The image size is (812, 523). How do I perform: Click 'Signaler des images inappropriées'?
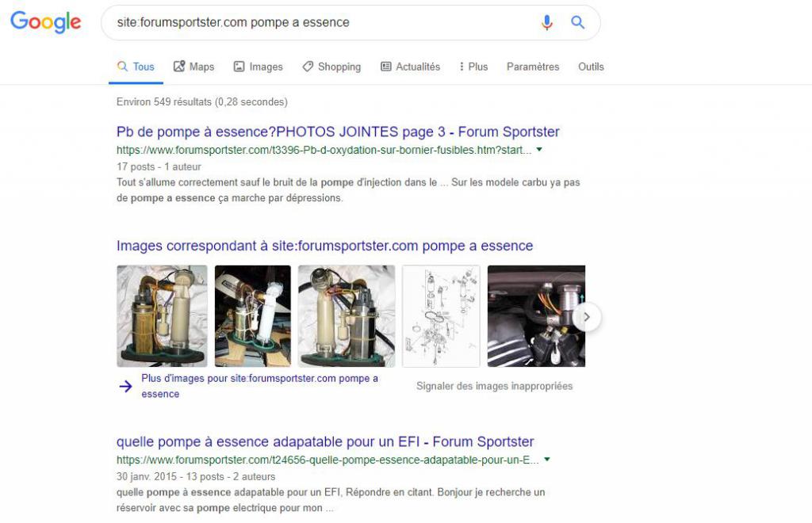[x=495, y=386]
